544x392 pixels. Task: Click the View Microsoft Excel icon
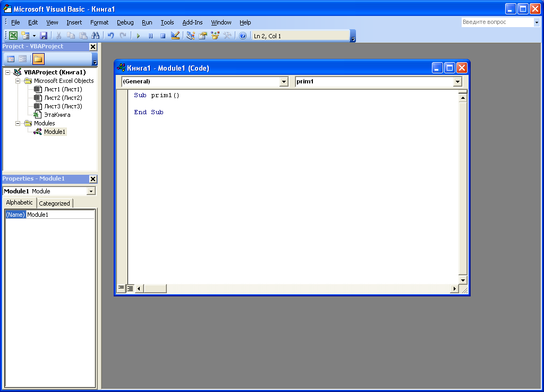pos(13,36)
